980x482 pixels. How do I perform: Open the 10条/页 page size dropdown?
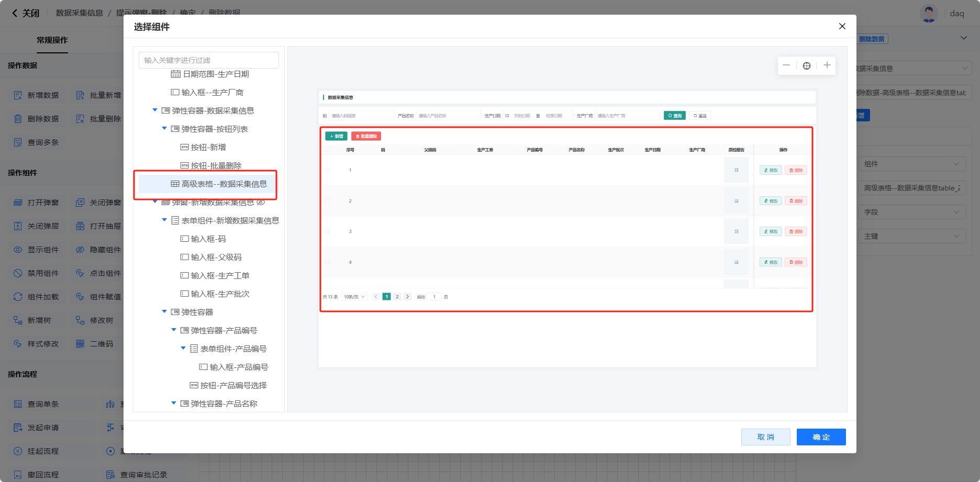pyautogui.click(x=354, y=297)
